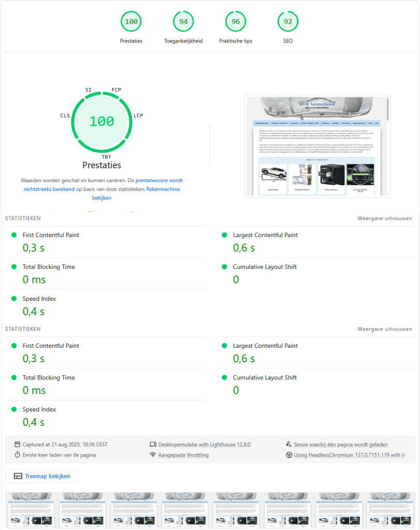
Task: Click the LCP label on the gauge
Action: tap(138, 115)
